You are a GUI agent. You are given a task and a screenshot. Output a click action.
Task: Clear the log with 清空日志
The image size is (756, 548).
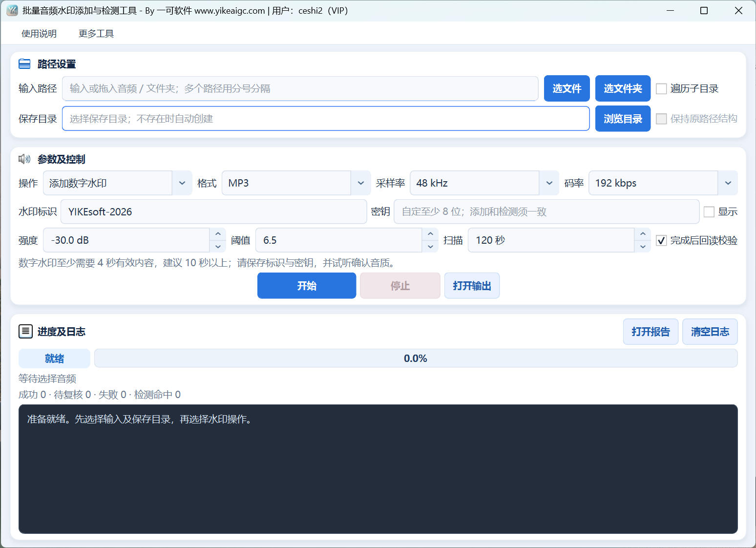pyautogui.click(x=710, y=332)
